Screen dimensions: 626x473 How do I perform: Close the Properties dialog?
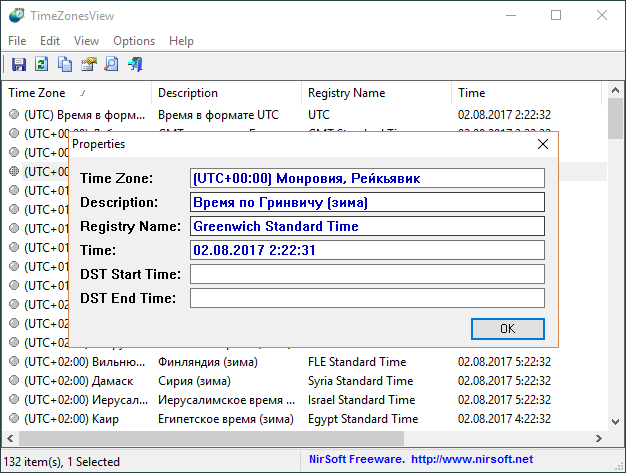(x=543, y=144)
